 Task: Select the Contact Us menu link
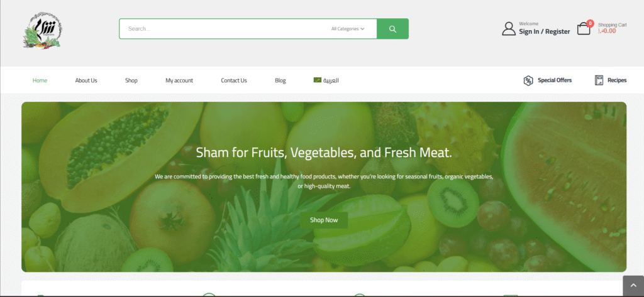234,80
